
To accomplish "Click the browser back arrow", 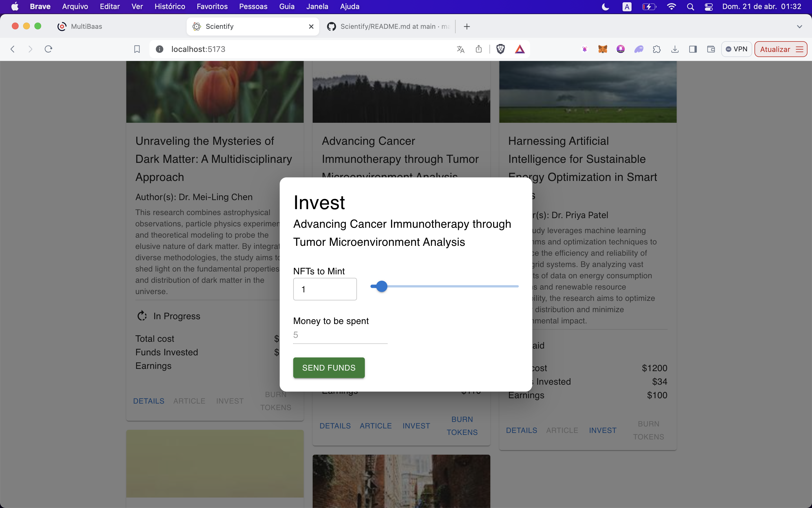I will pyautogui.click(x=12, y=49).
